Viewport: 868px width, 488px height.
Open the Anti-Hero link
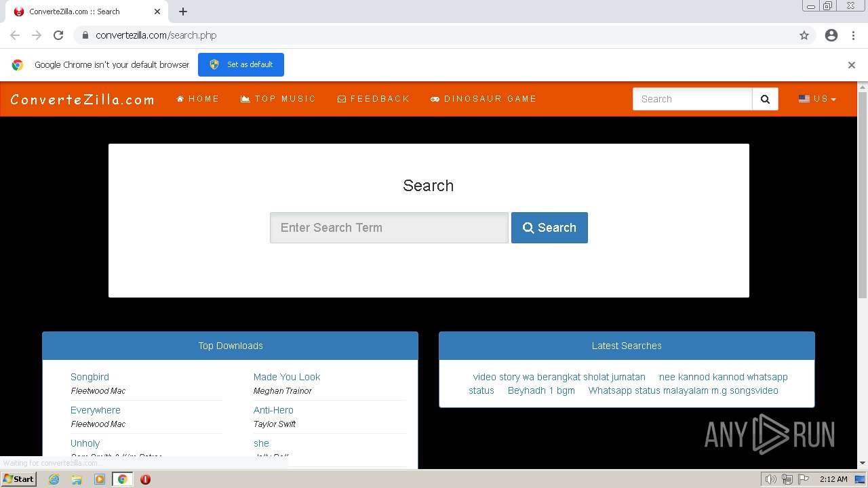pyautogui.click(x=273, y=410)
